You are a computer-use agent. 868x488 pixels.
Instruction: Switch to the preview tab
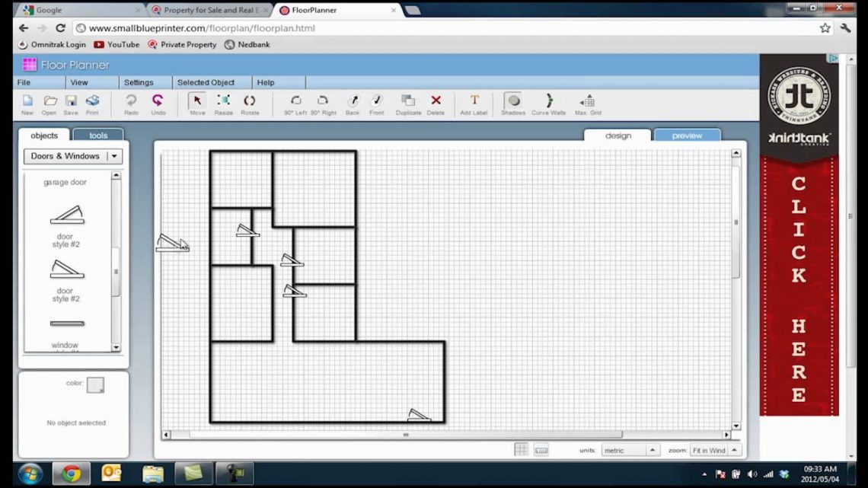click(687, 136)
